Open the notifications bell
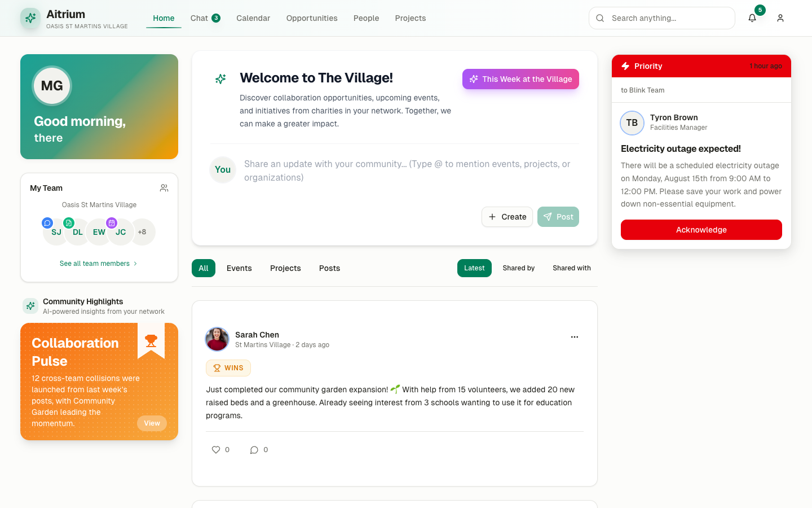This screenshot has height=508, width=812. tap(752, 18)
